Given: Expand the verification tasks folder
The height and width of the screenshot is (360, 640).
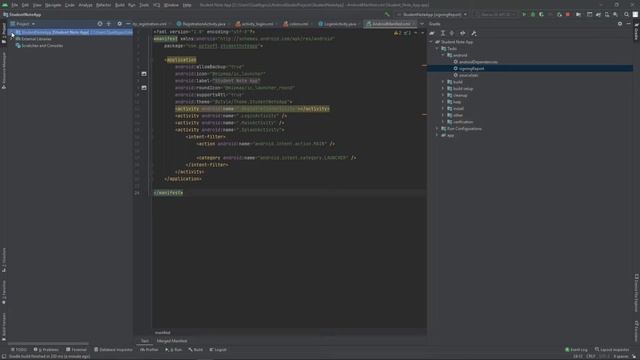Looking at the screenshot, I should coord(443,122).
